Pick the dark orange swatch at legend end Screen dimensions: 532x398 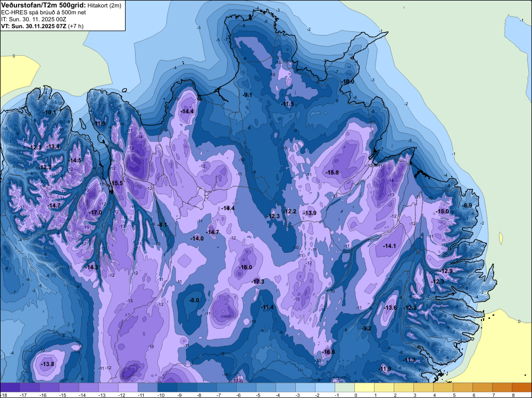(x=522, y=387)
